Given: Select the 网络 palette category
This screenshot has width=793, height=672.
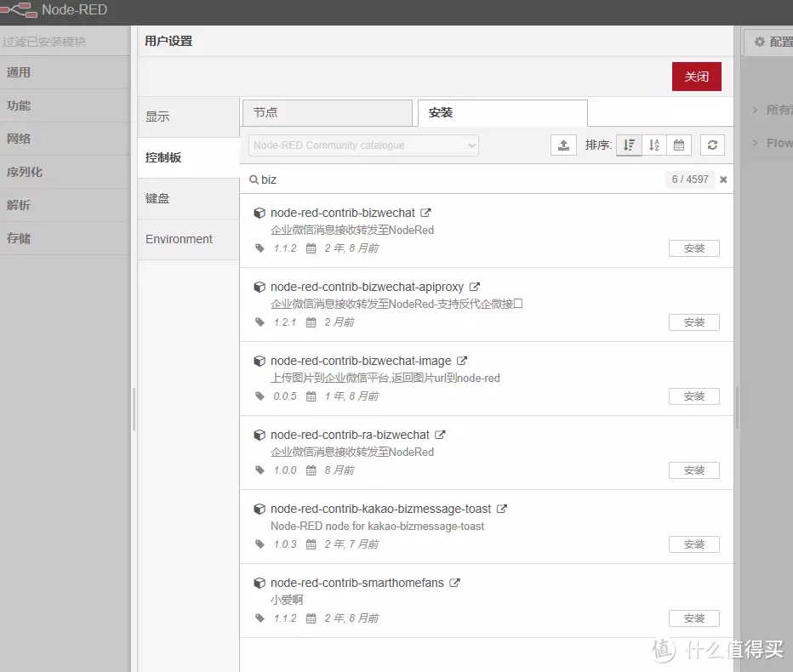Looking at the screenshot, I should tap(66, 139).
